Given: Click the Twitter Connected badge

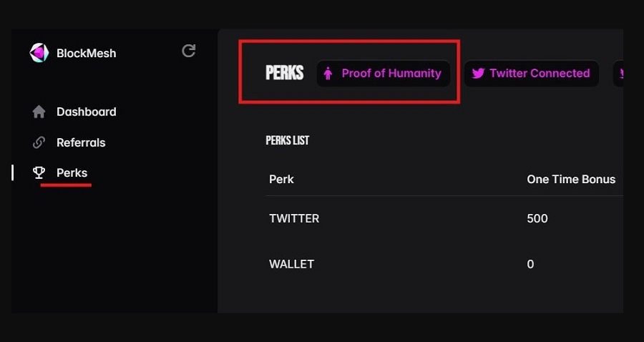Looking at the screenshot, I should [531, 74].
